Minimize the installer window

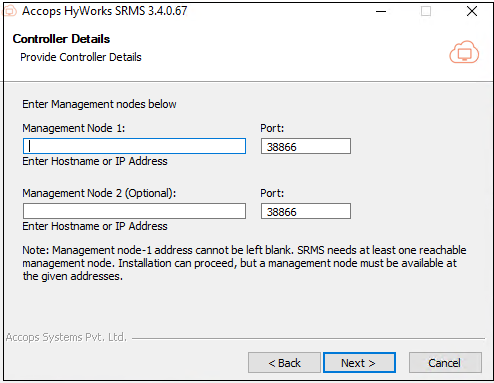pos(381,11)
